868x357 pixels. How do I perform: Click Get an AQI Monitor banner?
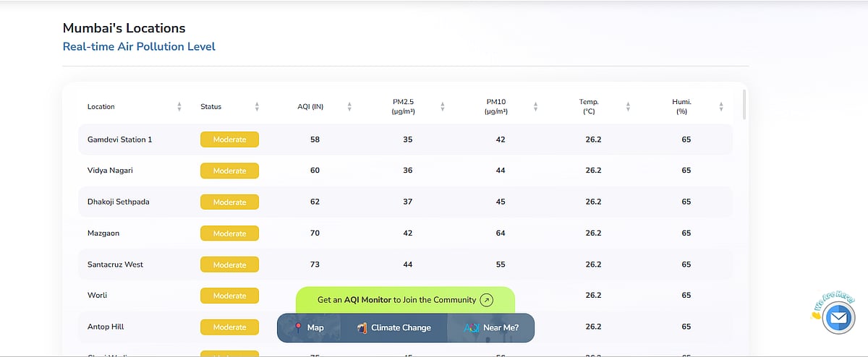pos(396,300)
